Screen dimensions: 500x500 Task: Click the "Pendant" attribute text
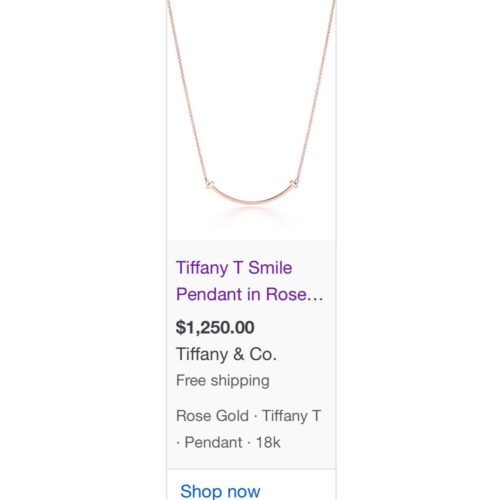coord(213,442)
